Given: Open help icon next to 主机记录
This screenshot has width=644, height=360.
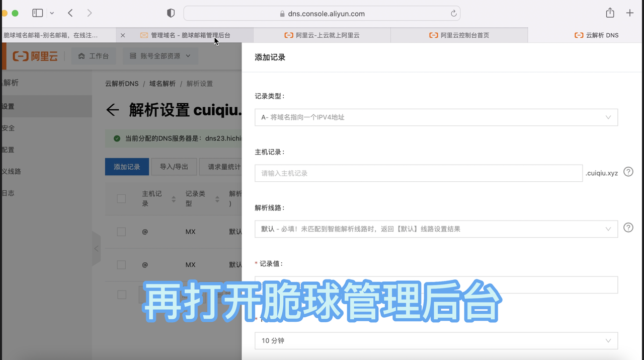Looking at the screenshot, I should tap(628, 172).
